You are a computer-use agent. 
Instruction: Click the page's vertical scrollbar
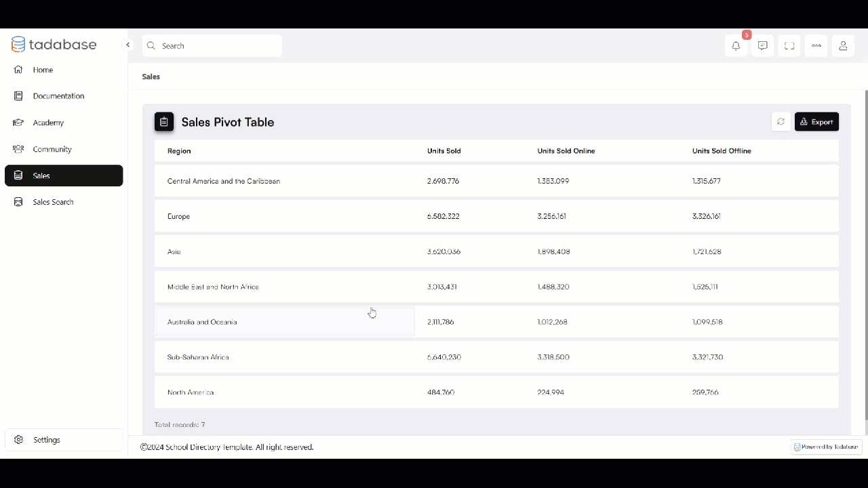pyautogui.click(x=865, y=258)
